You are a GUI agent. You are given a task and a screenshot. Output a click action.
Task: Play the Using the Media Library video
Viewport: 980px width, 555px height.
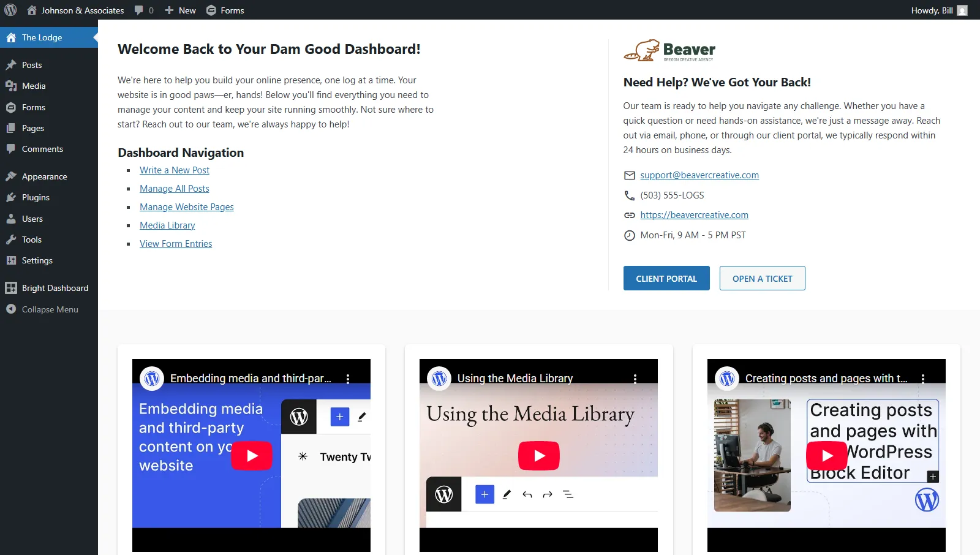538,456
